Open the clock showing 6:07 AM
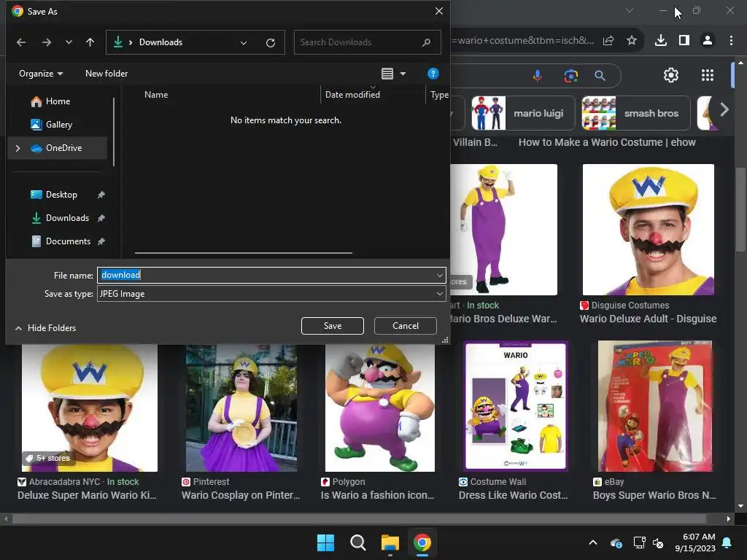This screenshot has height=560, width=747. tap(695, 542)
